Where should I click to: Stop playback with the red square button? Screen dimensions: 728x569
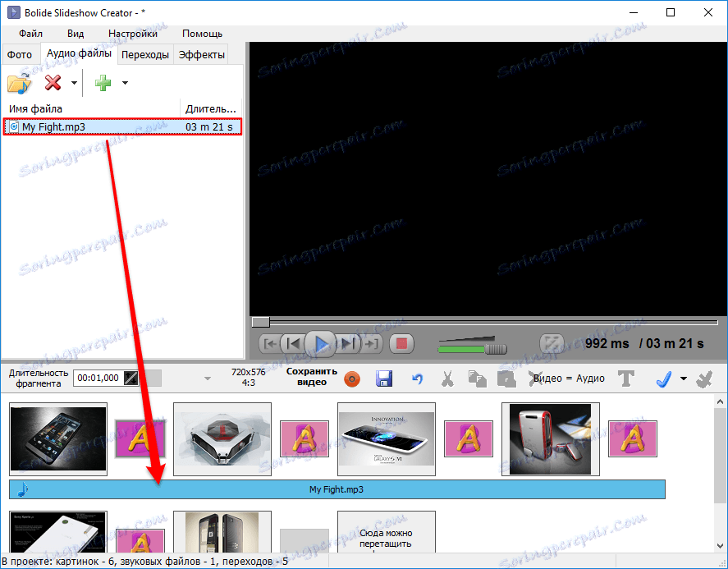(401, 343)
